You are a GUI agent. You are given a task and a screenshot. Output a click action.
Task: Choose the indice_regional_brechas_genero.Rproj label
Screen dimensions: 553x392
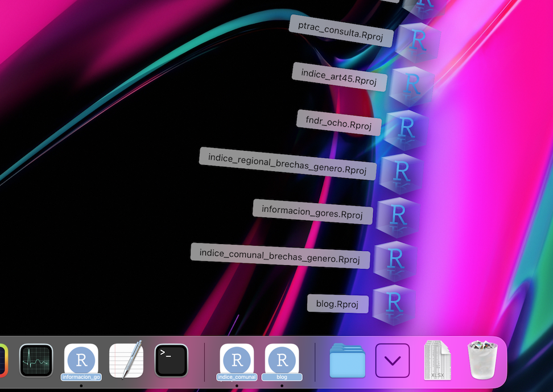[287, 163]
